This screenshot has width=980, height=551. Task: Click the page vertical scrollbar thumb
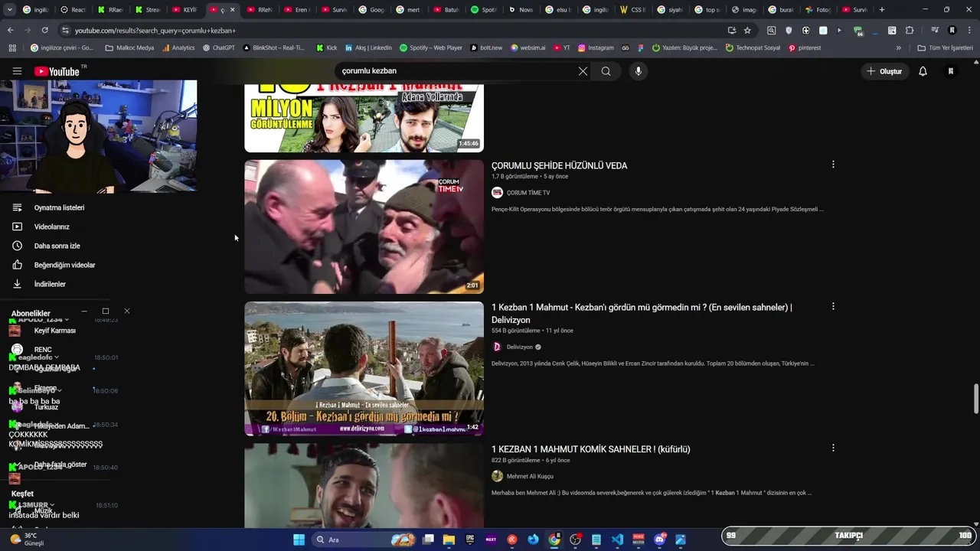[976, 398]
